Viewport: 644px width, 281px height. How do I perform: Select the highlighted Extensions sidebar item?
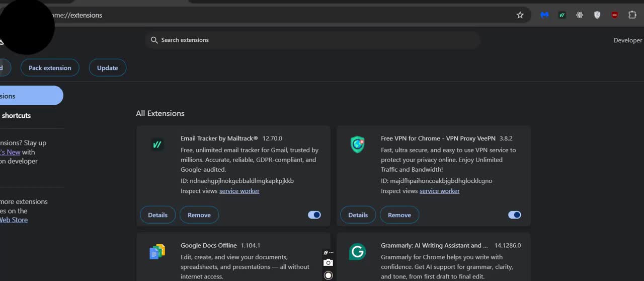[31, 96]
